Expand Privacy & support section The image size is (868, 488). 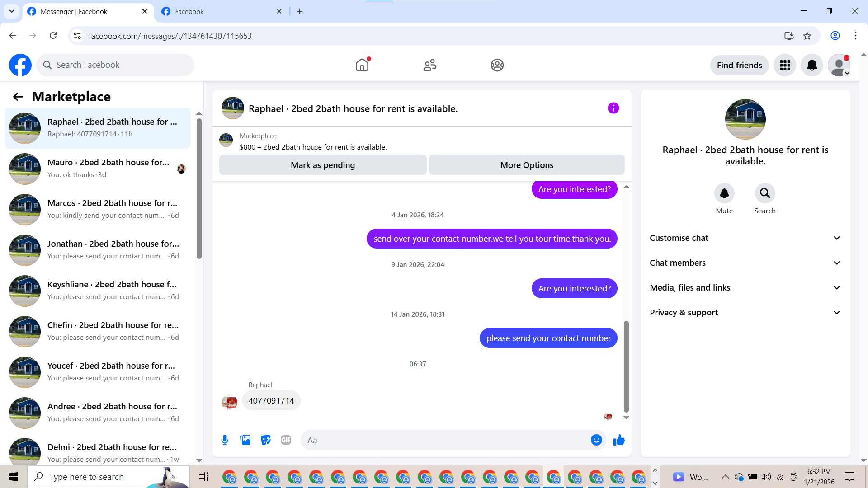coord(745,313)
